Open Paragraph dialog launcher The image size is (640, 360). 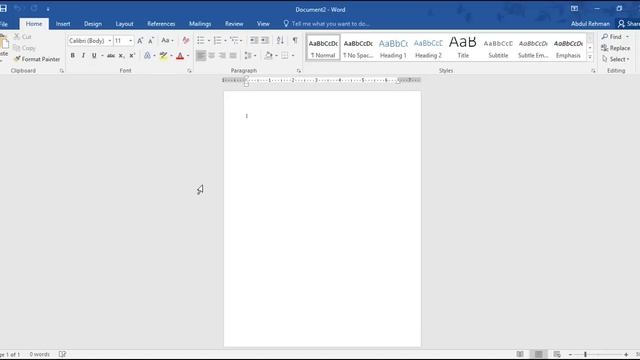pyautogui.click(x=299, y=71)
